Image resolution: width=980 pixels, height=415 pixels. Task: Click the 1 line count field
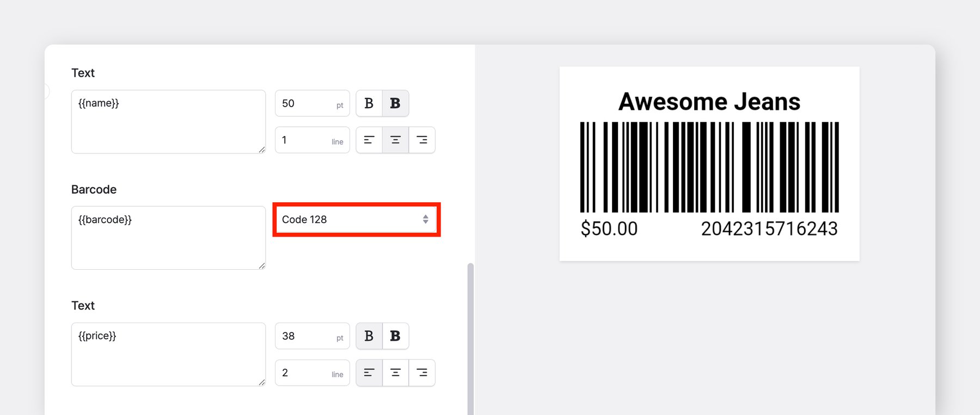click(x=305, y=140)
